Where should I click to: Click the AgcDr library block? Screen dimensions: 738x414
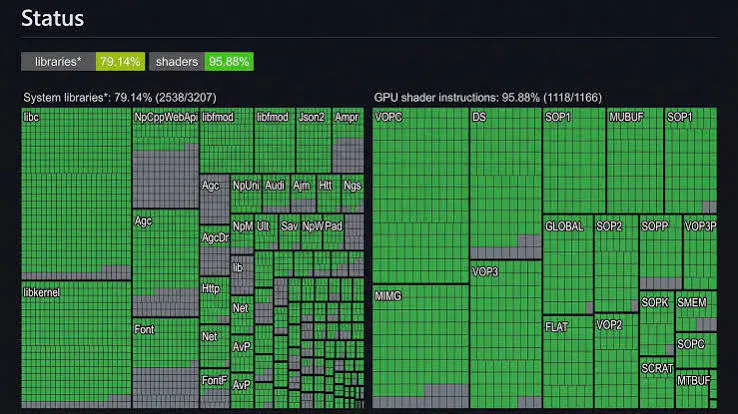click(215, 250)
